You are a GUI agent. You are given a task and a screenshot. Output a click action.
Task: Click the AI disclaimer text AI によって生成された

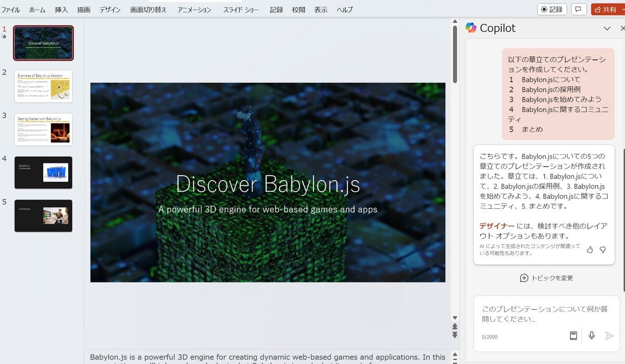(x=529, y=249)
